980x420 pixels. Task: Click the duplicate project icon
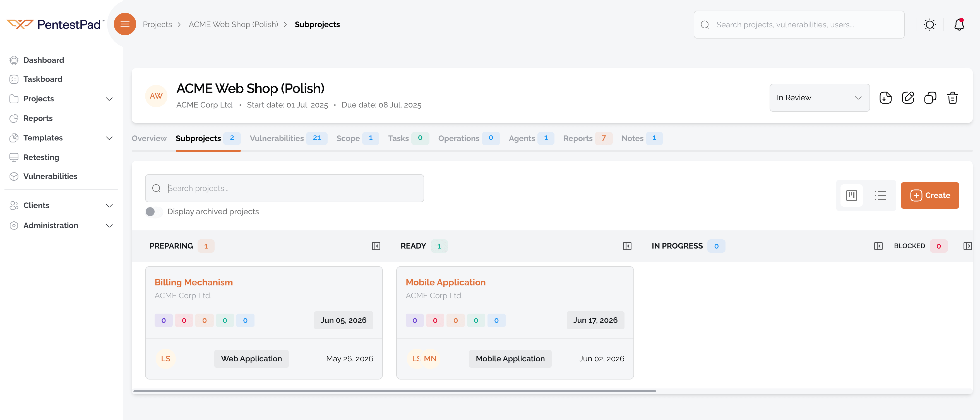coord(930,98)
